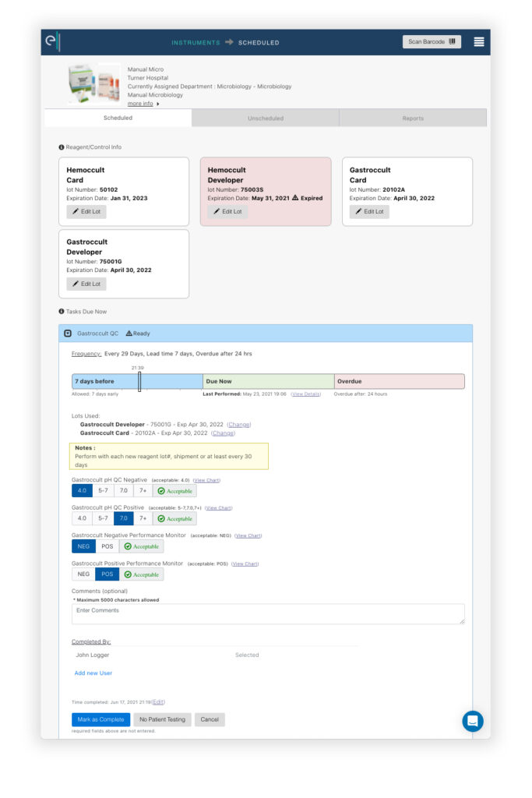This screenshot has height=798, width=532.
Task: Change the Gastroccult Card lot
Action: (223, 433)
